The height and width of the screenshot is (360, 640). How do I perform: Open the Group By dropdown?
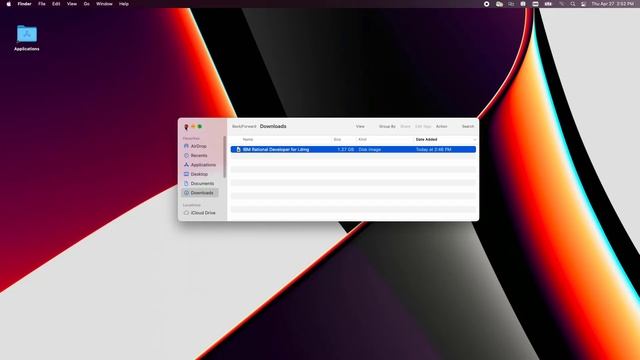pyautogui.click(x=387, y=127)
